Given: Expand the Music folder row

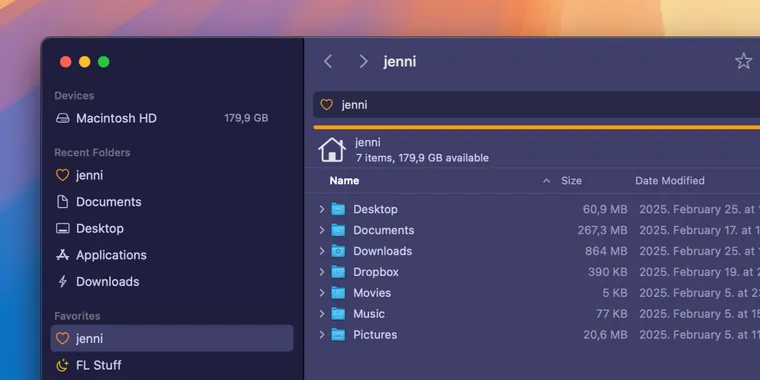Looking at the screenshot, I should click(x=321, y=314).
